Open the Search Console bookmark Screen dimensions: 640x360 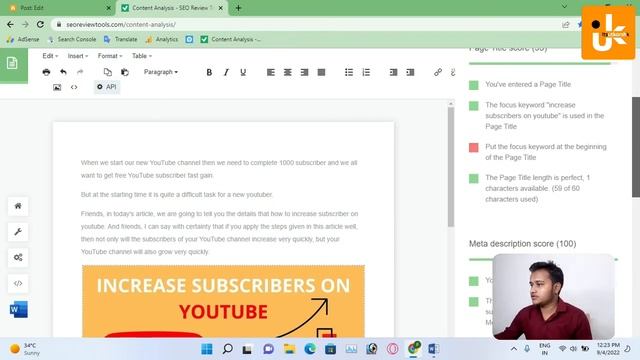72,39
